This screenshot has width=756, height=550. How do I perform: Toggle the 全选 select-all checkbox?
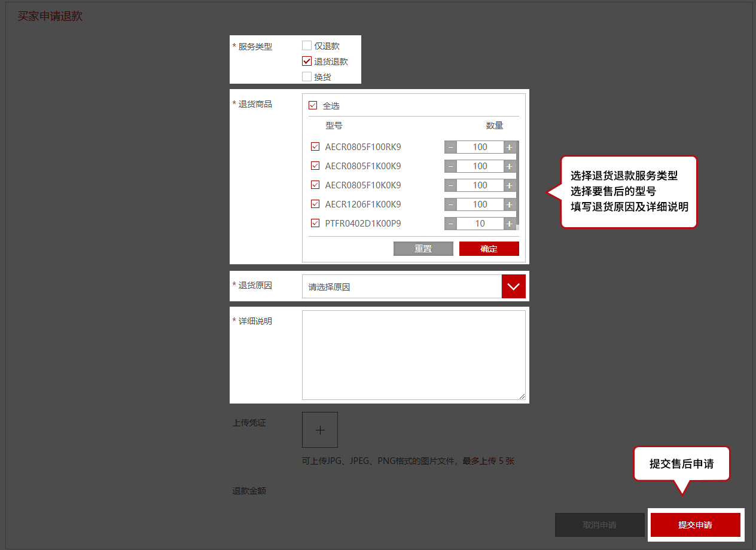point(313,105)
